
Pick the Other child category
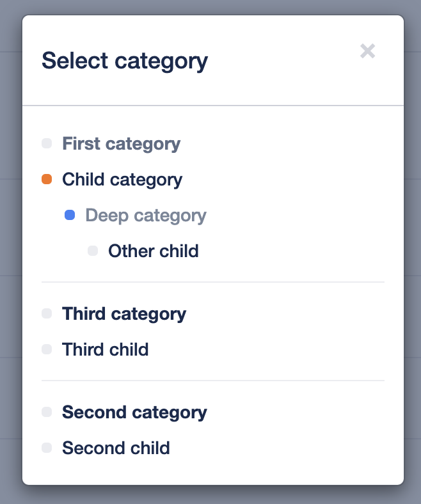[x=154, y=251]
